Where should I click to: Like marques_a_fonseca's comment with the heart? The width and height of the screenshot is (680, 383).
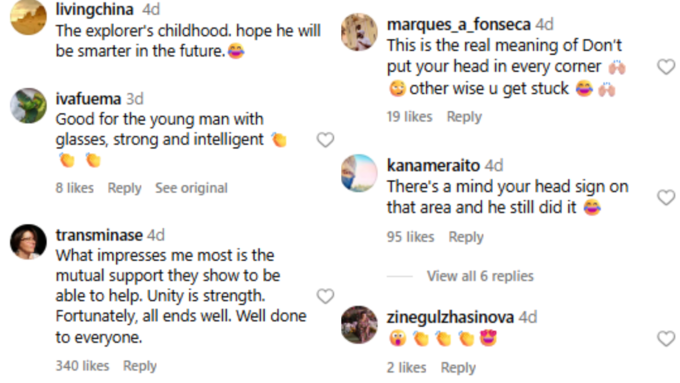[666, 67]
